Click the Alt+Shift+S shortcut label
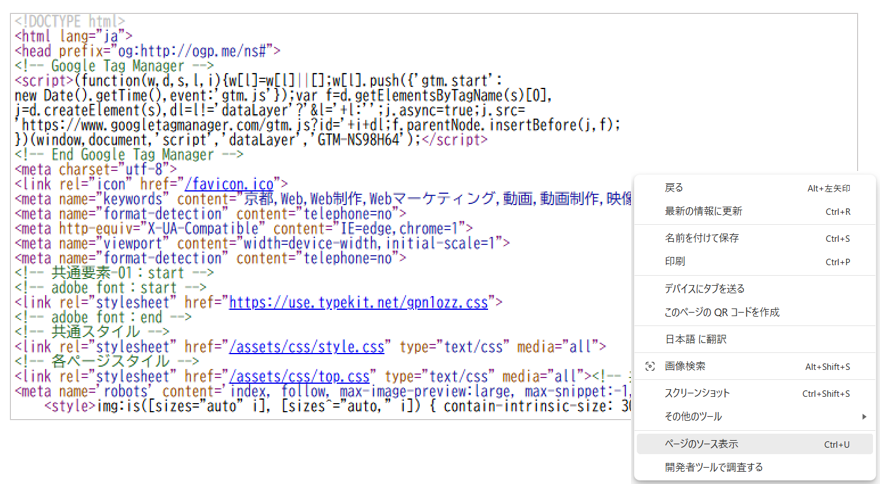887x495 pixels. tap(828, 367)
